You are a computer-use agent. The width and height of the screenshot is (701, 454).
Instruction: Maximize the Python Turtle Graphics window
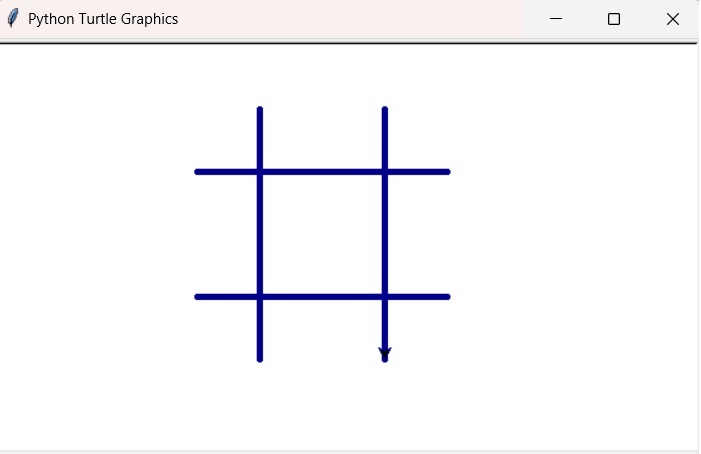tap(614, 19)
